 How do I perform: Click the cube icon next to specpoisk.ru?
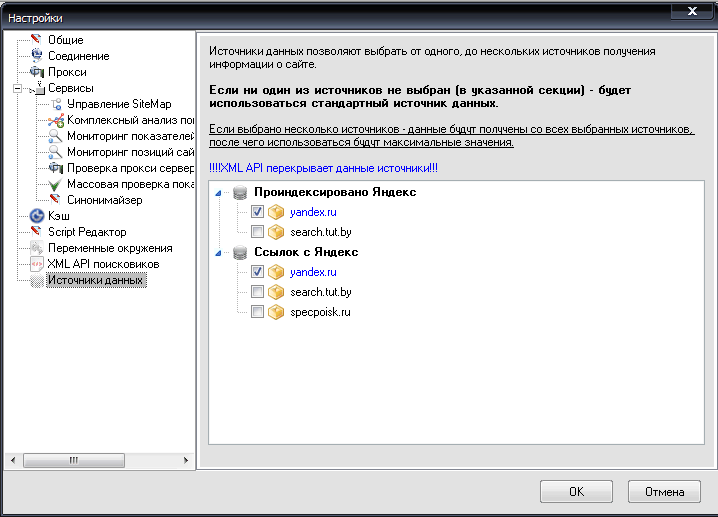[x=277, y=312]
